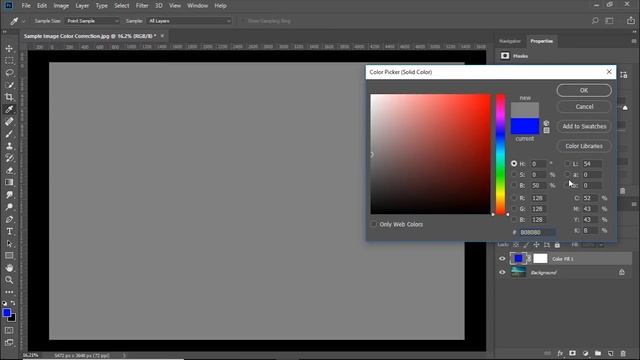Confirm color with the OK button
The height and width of the screenshot is (360, 640).
584,90
